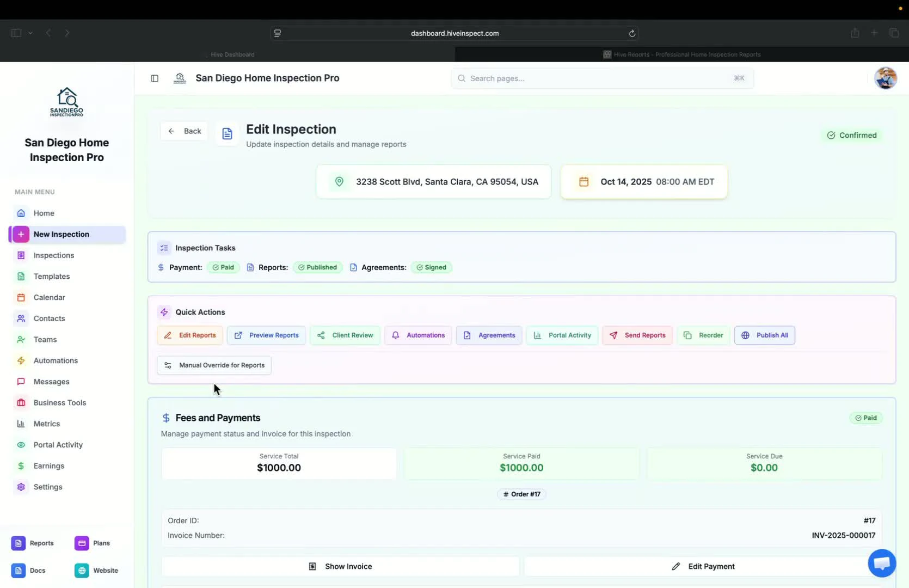Open the user profile avatar
The image size is (909, 588).
pyautogui.click(x=886, y=78)
